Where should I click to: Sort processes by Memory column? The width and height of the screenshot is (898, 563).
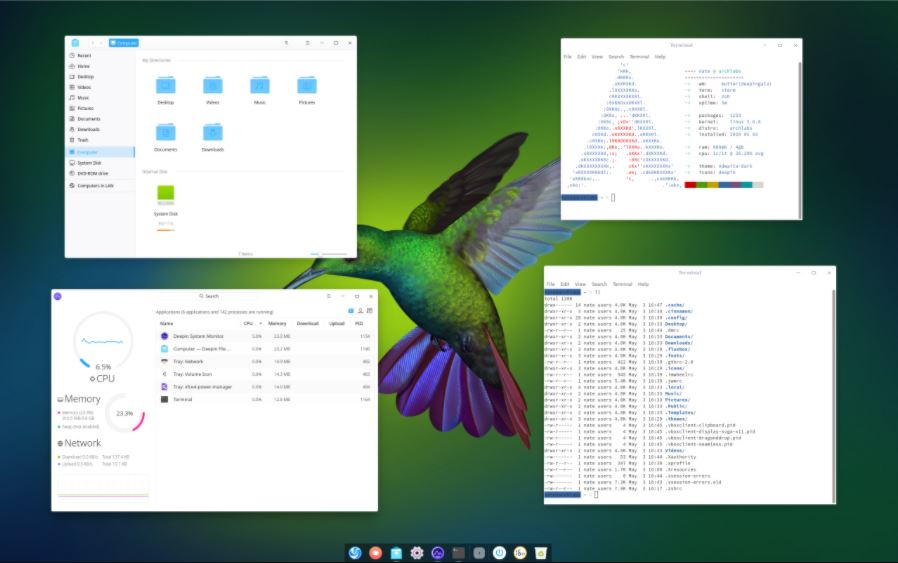[x=277, y=324]
